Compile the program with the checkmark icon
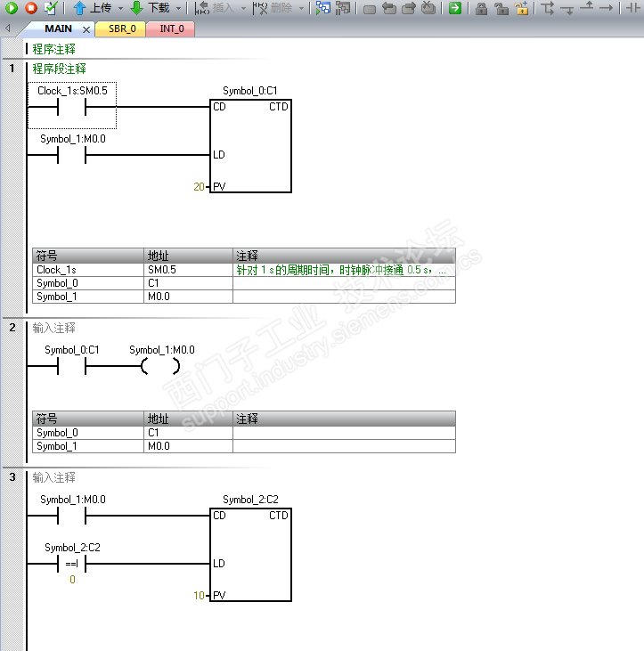This screenshot has height=651, width=644. point(51,8)
